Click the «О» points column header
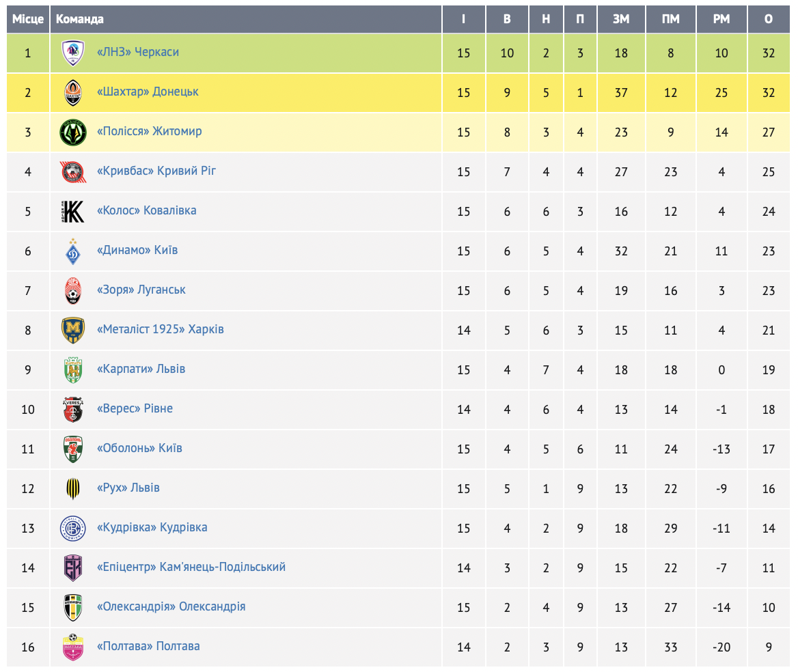The height and width of the screenshot is (672, 798). coord(769,19)
